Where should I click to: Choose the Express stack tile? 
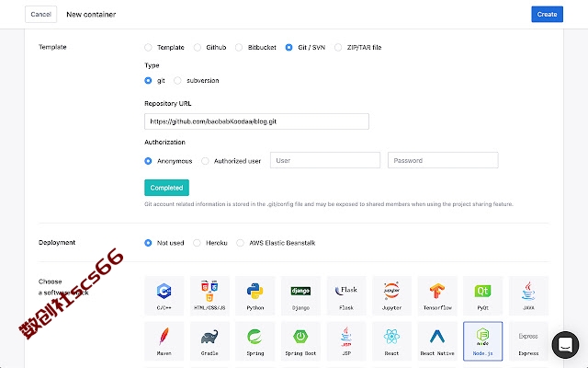tap(528, 341)
